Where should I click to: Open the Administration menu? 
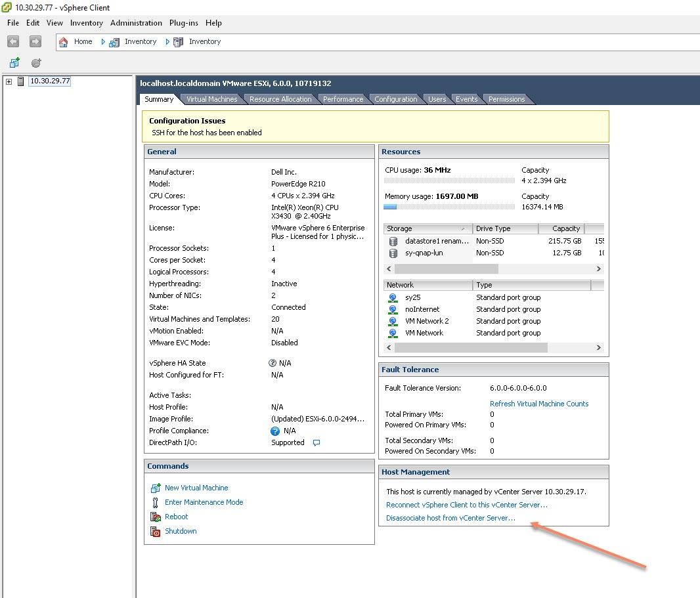136,23
